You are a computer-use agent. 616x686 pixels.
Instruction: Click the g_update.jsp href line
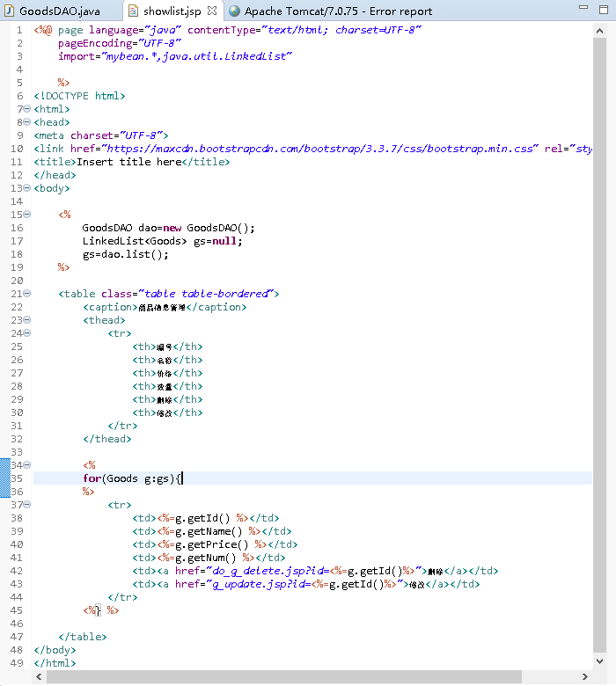(x=306, y=584)
